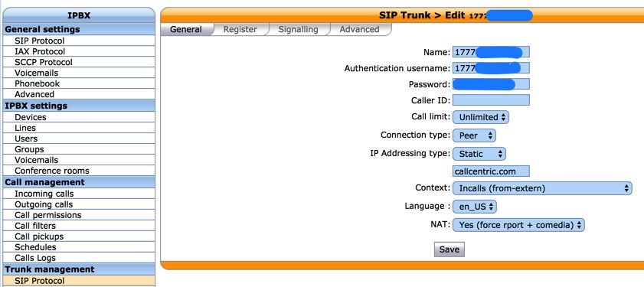Open the IP Addressing type dropdown
This screenshot has width=644, height=287.
click(x=479, y=154)
